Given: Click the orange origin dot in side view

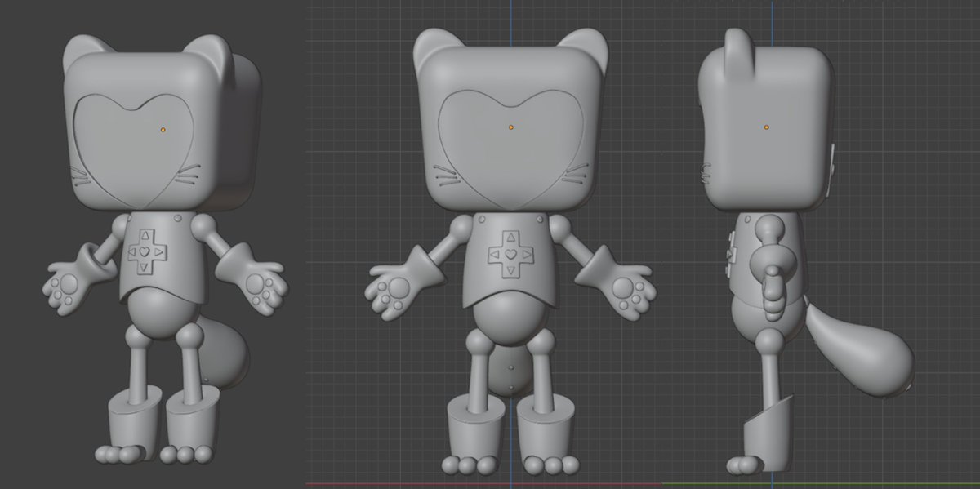Looking at the screenshot, I should click(x=766, y=127).
